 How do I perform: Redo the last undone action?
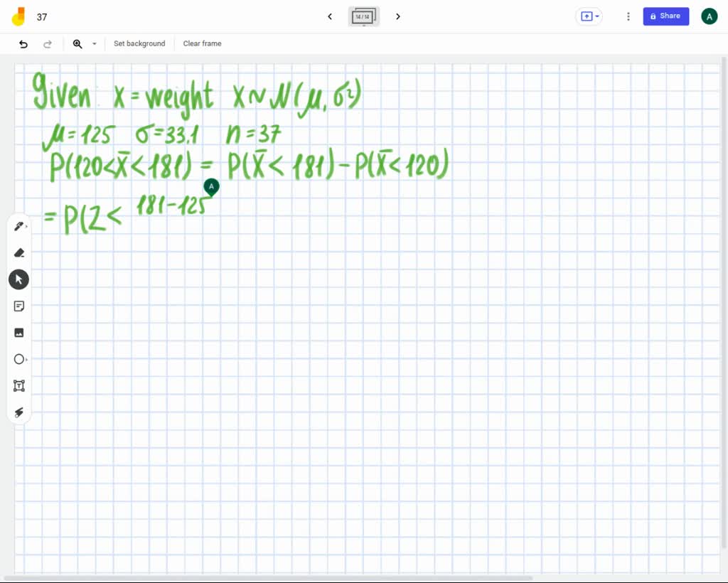(x=48, y=44)
